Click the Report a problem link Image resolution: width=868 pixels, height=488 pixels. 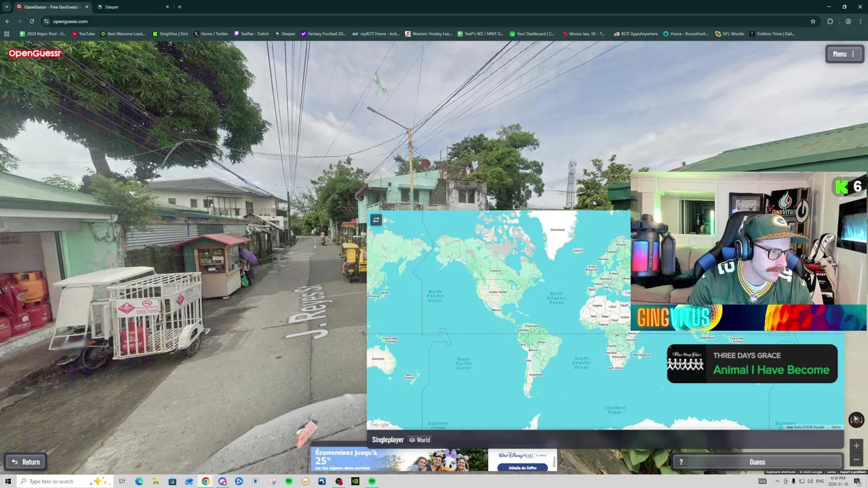[x=853, y=472]
